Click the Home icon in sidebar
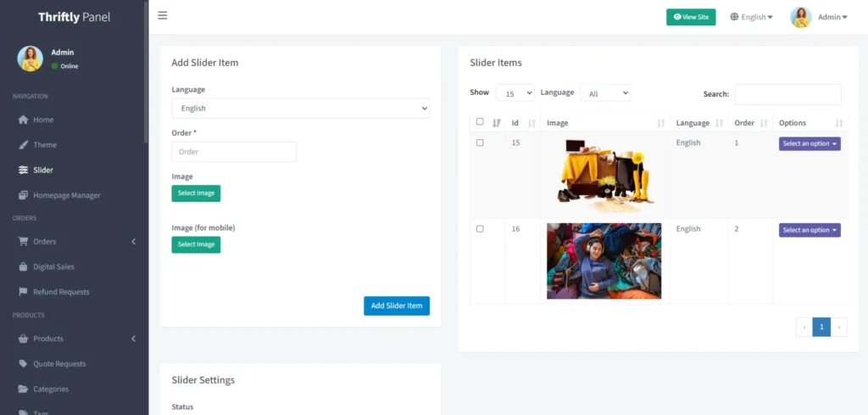Screen dimensions: 868x415 tap(24, 120)
